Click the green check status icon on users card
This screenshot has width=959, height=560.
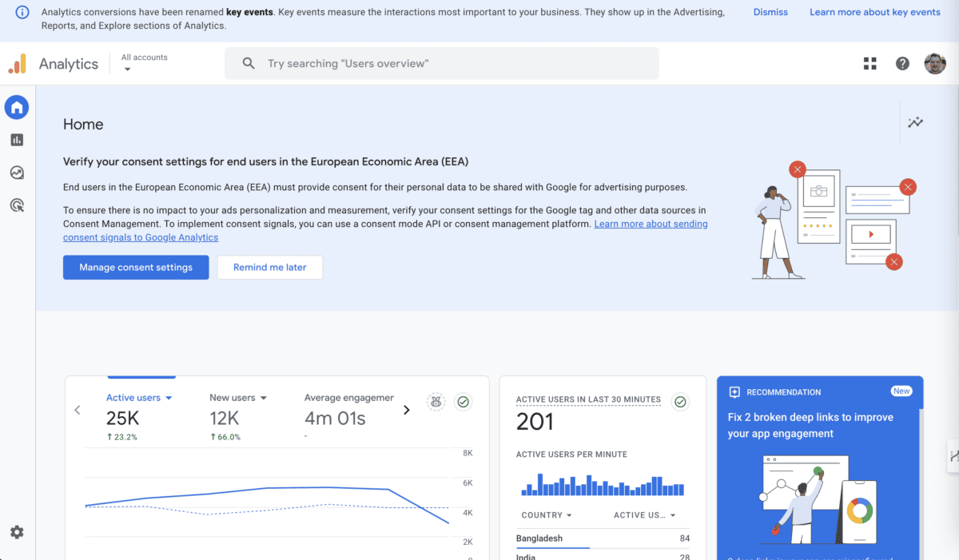[463, 402]
